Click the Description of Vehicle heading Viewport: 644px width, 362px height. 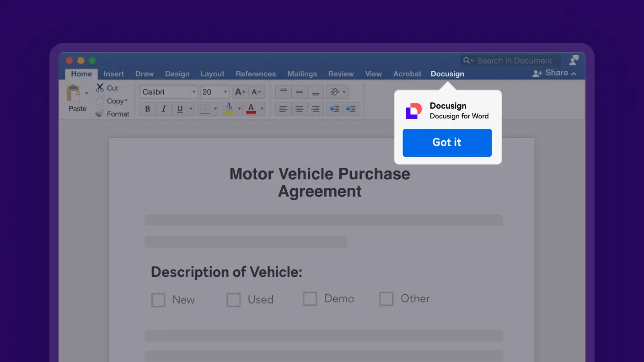(x=226, y=272)
